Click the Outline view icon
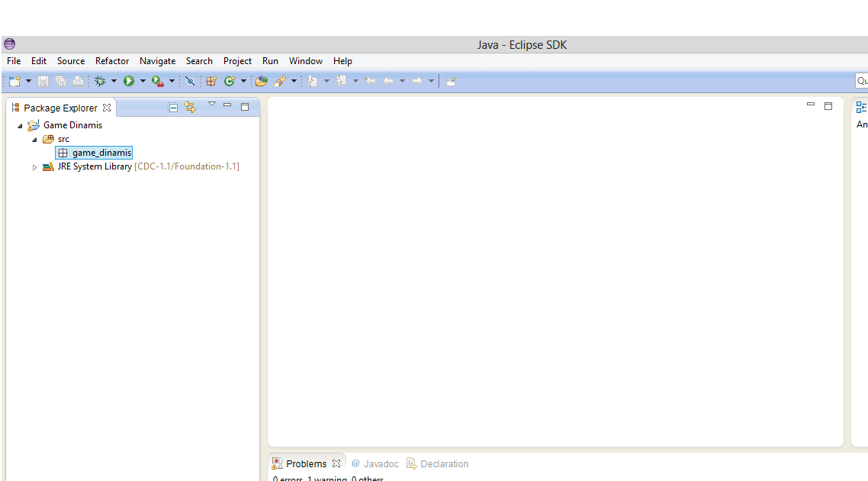Viewport: 868px width, 481px height. point(861,107)
